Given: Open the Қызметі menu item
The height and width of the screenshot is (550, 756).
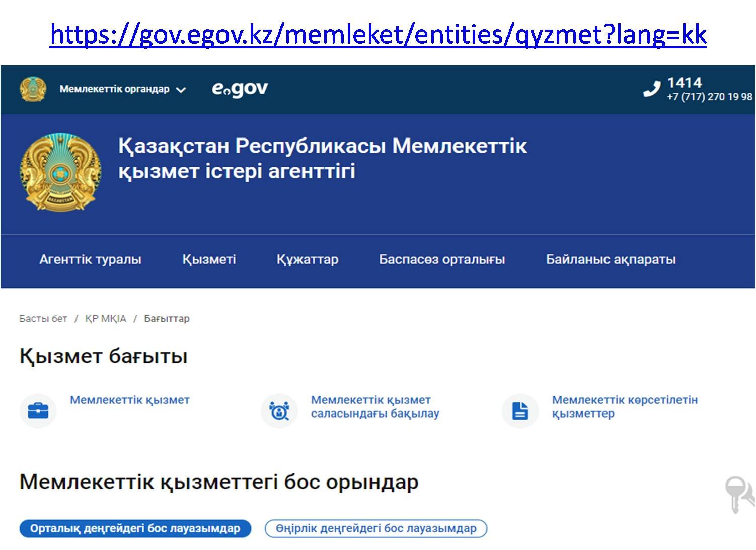Looking at the screenshot, I should pos(209,259).
